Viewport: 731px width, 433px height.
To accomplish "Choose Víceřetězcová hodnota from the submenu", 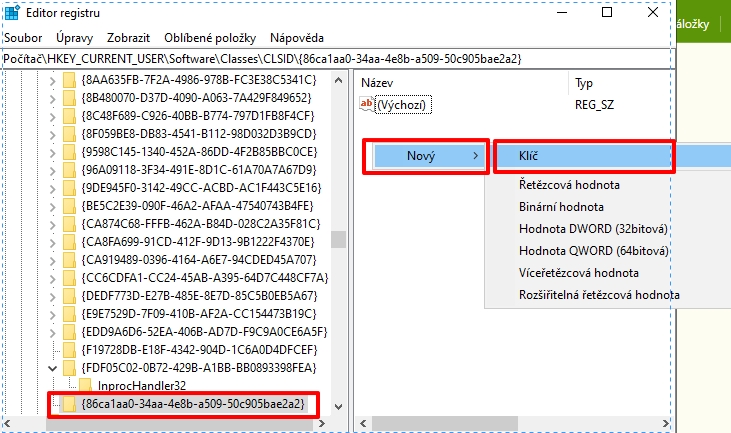I will coord(579,273).
